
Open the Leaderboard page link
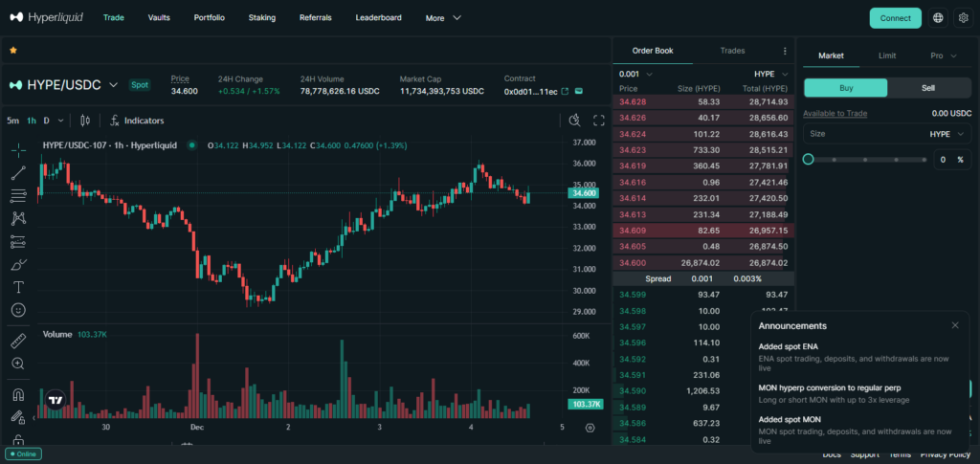(378, 17)
